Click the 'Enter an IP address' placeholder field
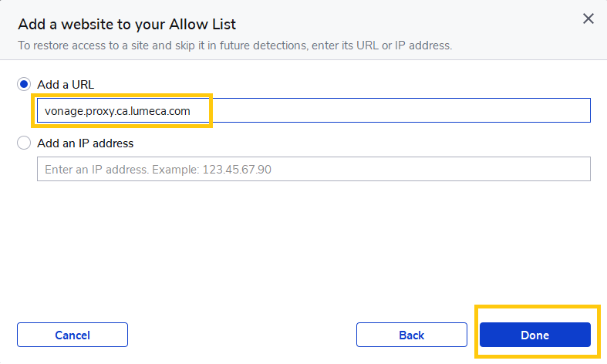Image resolution: width=607 pixels, height=364 pixels. (158, 169)
